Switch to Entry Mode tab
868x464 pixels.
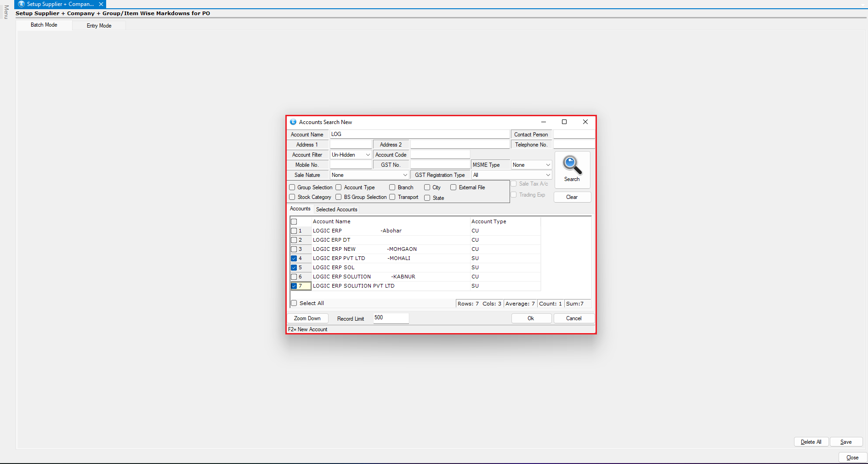(99, 26)
